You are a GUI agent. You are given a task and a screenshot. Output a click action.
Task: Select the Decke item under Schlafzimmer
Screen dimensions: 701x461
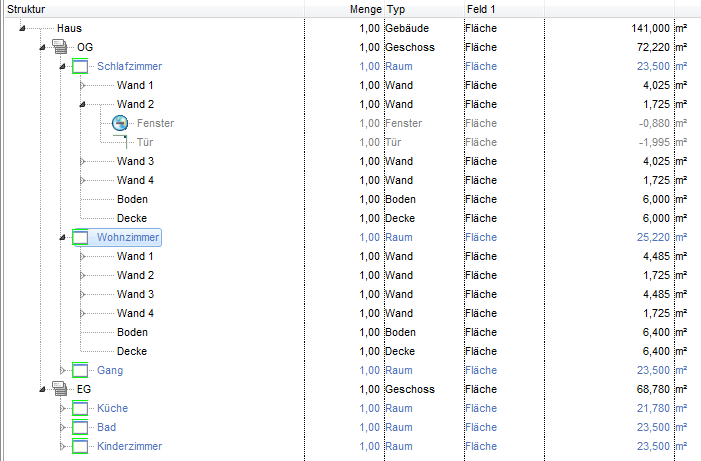pyautogui.click(x=132, y=218)
